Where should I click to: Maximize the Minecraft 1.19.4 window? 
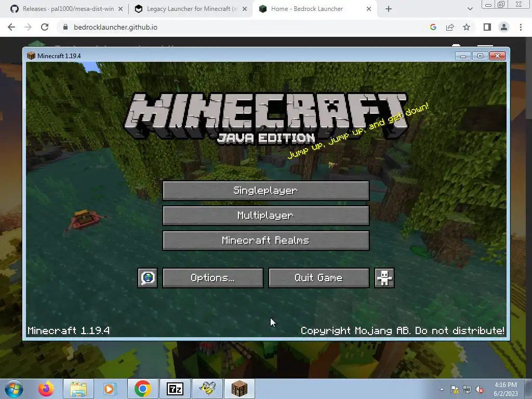click(x=480, y=56)
